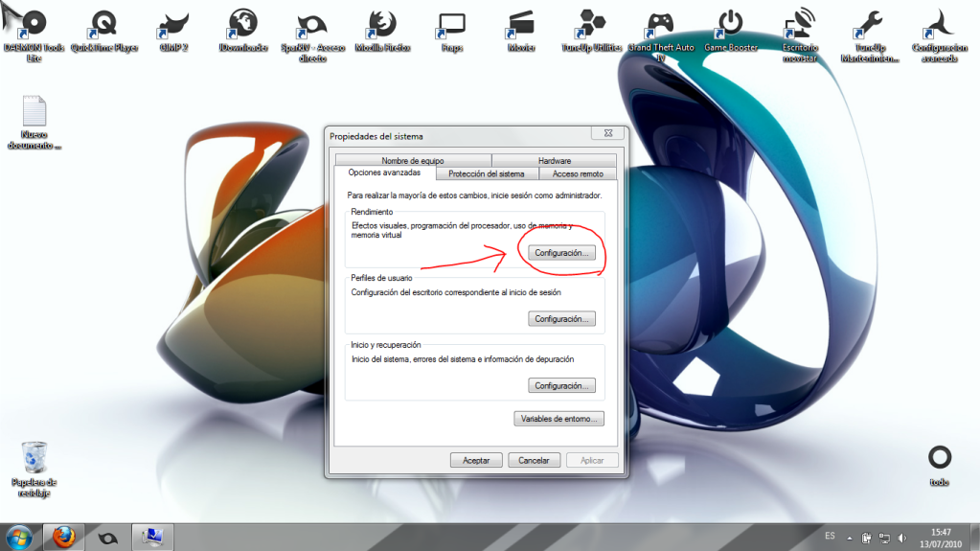Go to Protección del sistema tab

[487, 174]
